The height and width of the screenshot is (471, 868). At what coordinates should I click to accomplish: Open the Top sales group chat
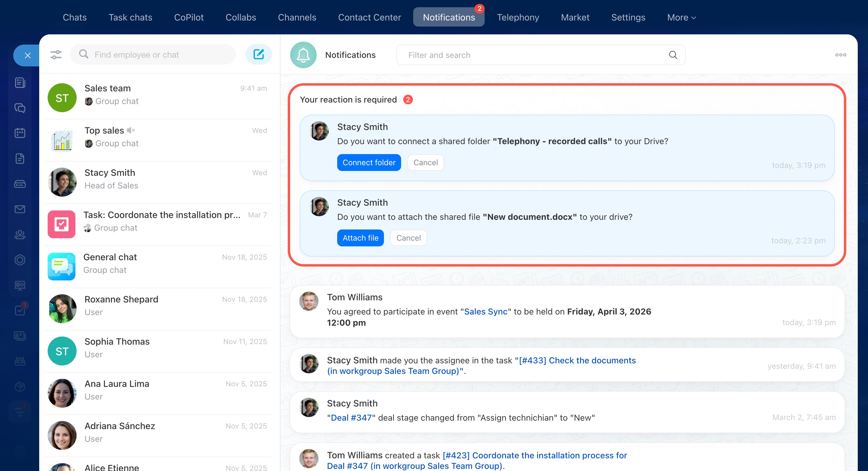[x=158, y=137]
